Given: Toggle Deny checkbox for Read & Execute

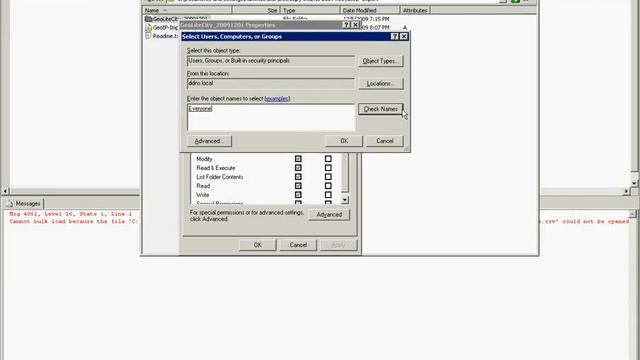Looking at the screenshot, I should click(x=328, y=168).
